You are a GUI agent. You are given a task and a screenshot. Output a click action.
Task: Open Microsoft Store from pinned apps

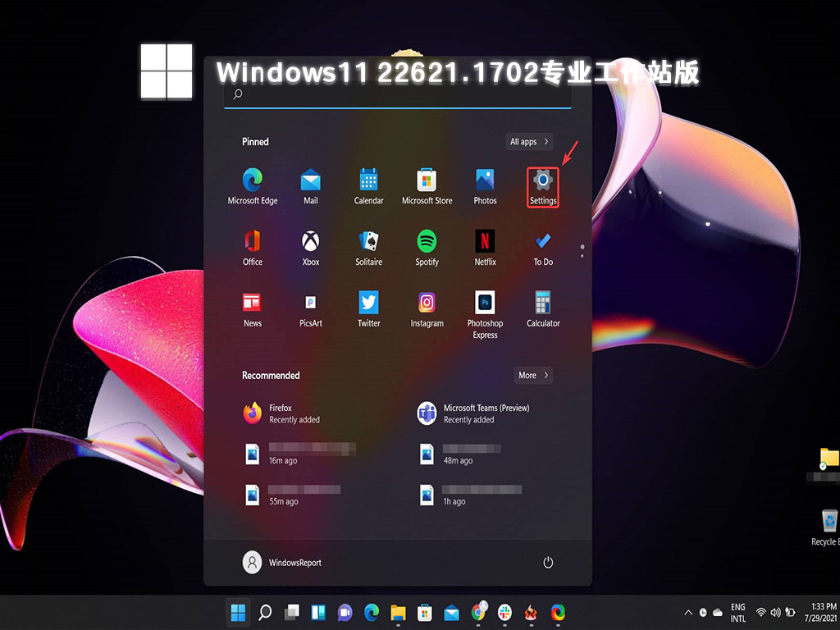coord(427,186)
